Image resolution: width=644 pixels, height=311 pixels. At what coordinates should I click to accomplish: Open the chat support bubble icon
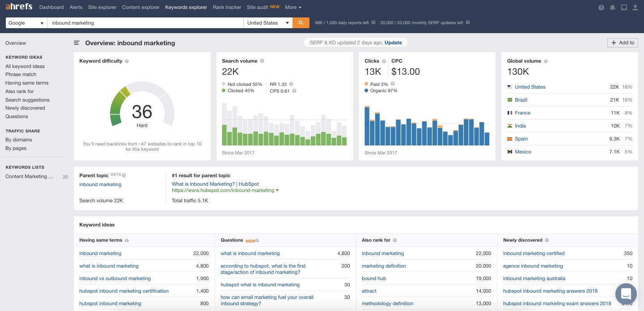tap(626, 294)
